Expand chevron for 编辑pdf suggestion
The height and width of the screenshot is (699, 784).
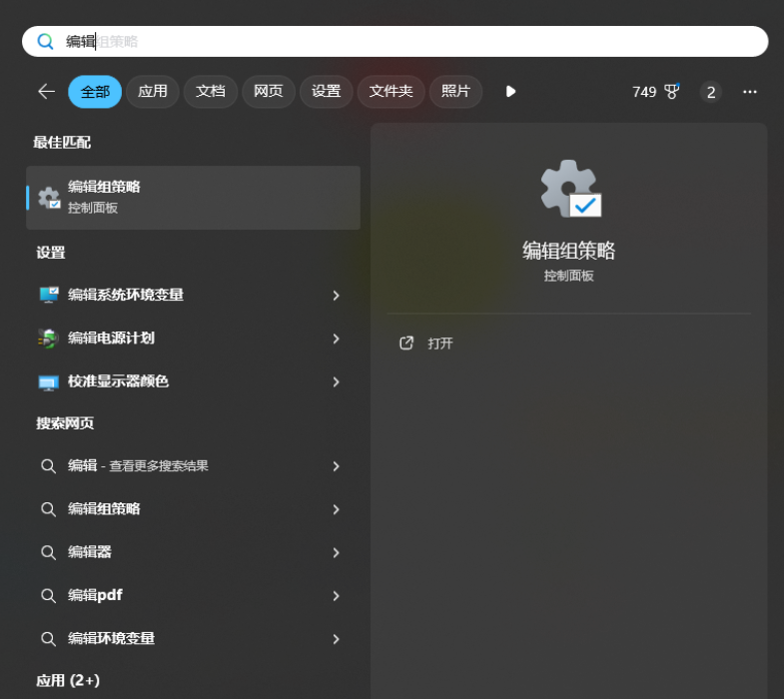(x=336, y=596)
